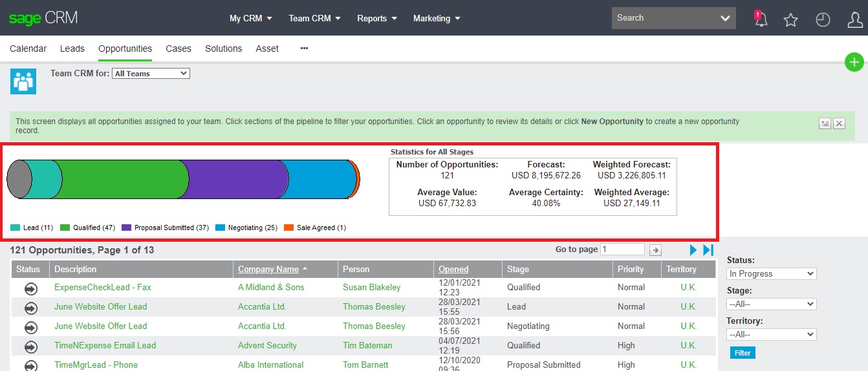Expand the Search dropdown arrow
Image resolution: width=868 pixels, height=371 pixels.
click(x=725, y=19)
